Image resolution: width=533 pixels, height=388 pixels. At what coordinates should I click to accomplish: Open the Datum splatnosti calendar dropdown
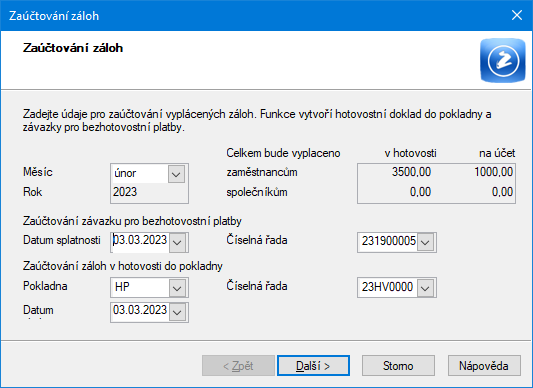[x=177, y=242]
